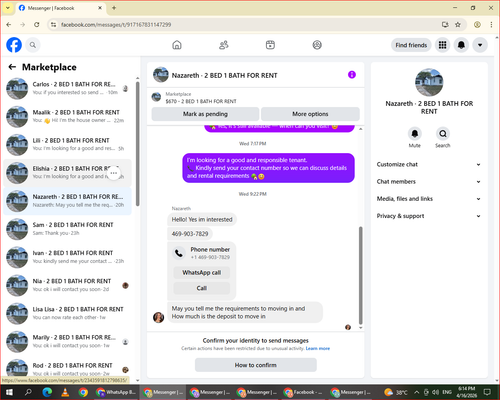Screen dimensions: 500x400
Task: Click the large Nazareth listing photo in info panel
Action: pyautogui.click(x=429, y=82)
